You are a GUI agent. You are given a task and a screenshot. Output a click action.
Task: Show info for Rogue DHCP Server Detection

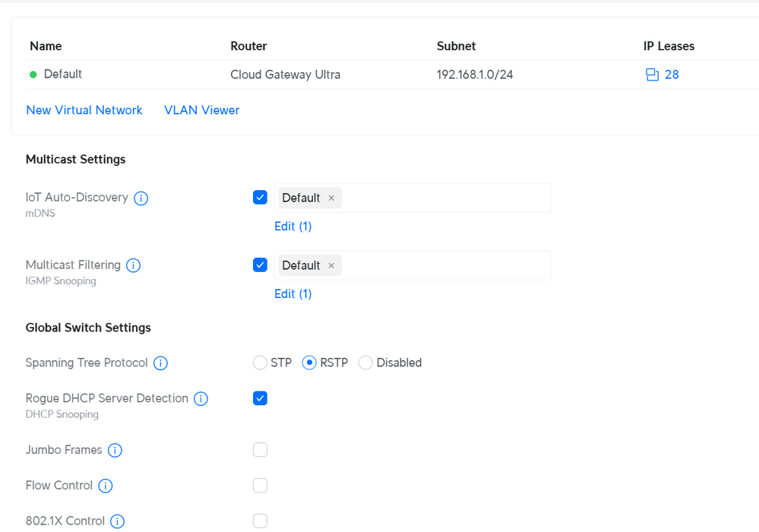tap(201, 399)
